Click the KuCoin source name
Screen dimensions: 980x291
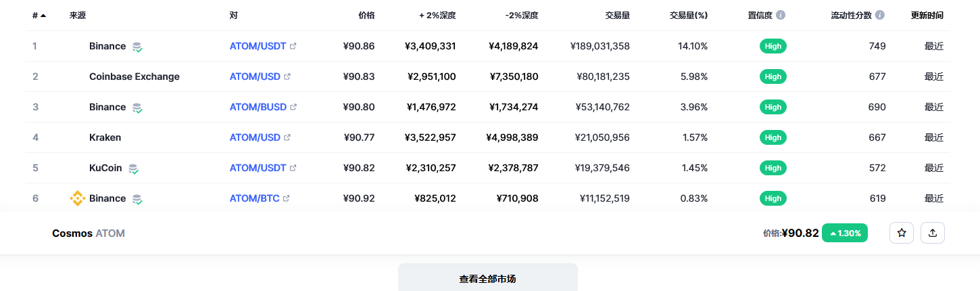pos(105,168)
